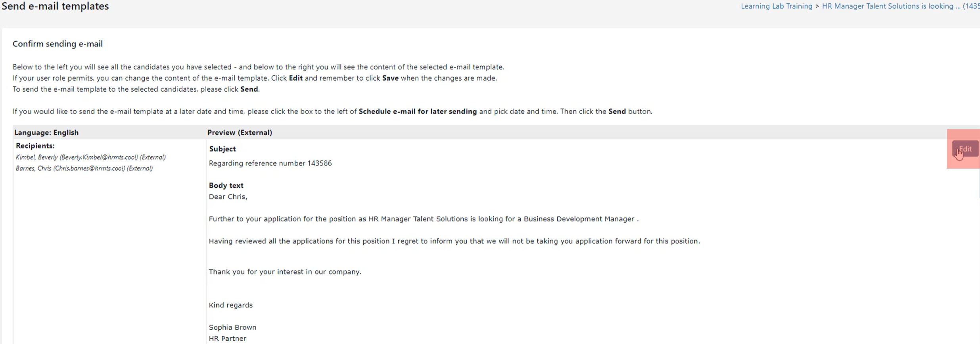Click the Edit button for the e-mail preview
The width and height of the screenshot is (980, 344).
965,149
